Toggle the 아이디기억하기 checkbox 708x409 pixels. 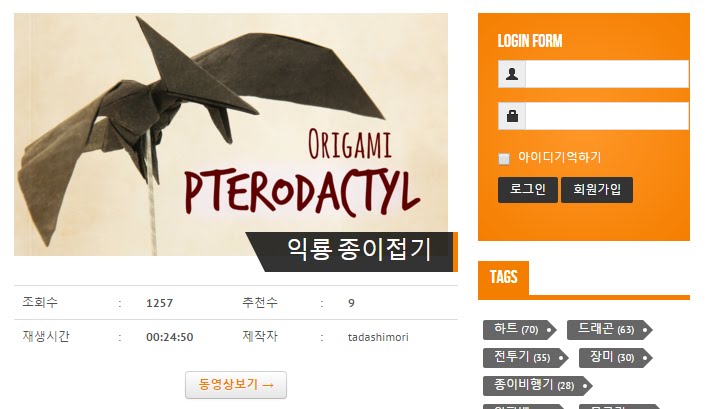click(504, 158)
